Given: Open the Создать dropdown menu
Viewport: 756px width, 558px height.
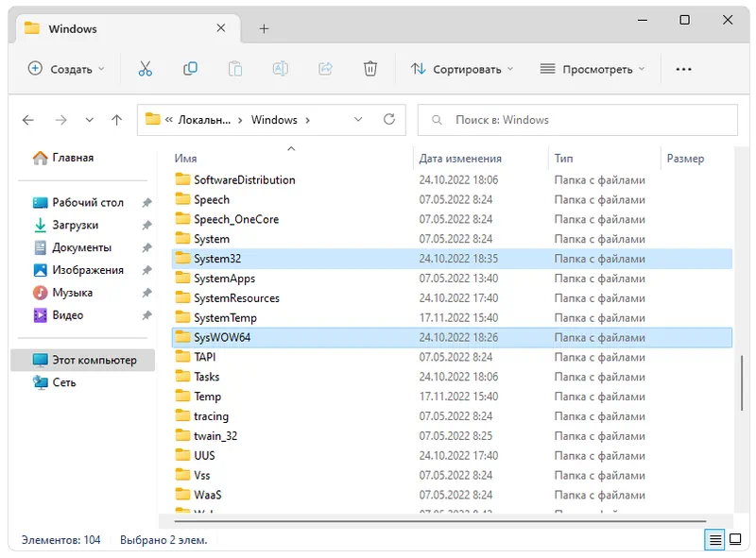Looking at the screenshot, I should click(66, 69).
